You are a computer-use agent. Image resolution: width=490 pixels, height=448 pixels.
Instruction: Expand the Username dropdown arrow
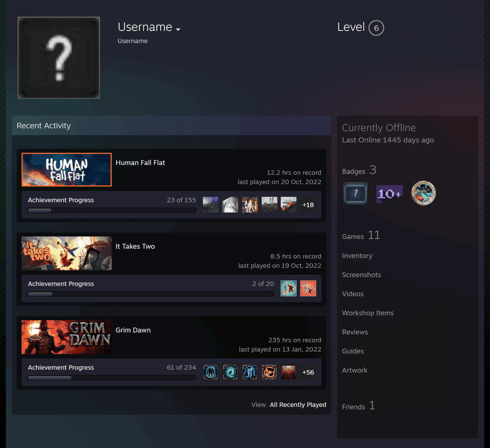178,29
